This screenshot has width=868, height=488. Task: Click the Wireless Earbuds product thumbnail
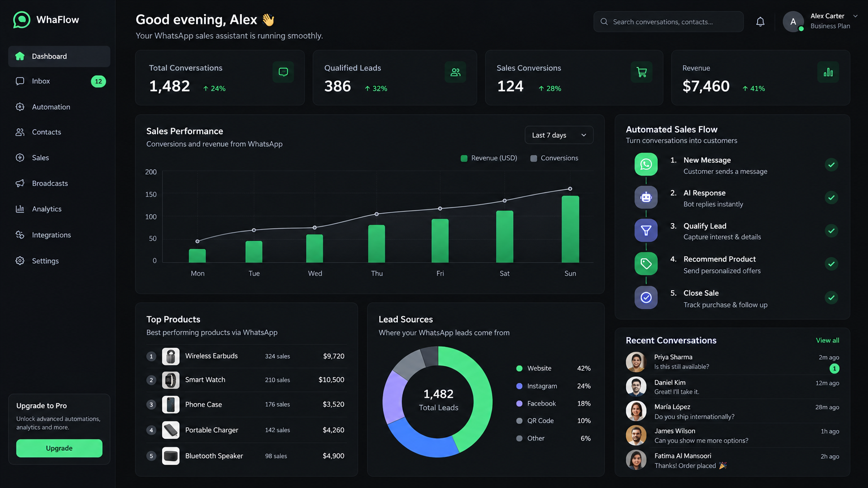coord(171,356)
